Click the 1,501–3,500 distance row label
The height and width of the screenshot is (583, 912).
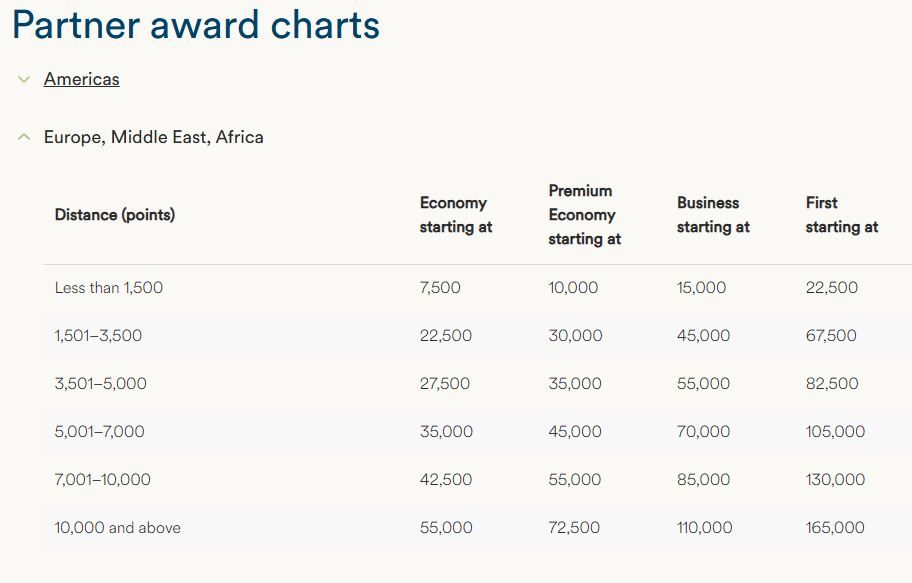click(x=98, y=336)
